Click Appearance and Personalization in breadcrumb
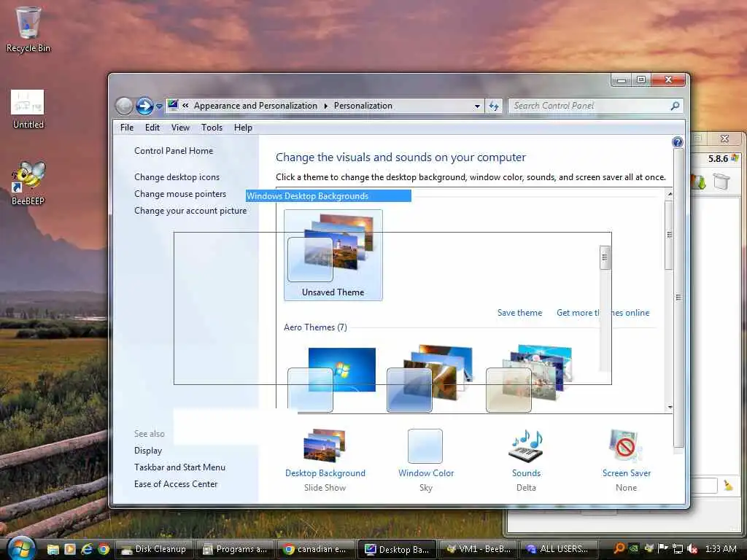 coord(255,106)
